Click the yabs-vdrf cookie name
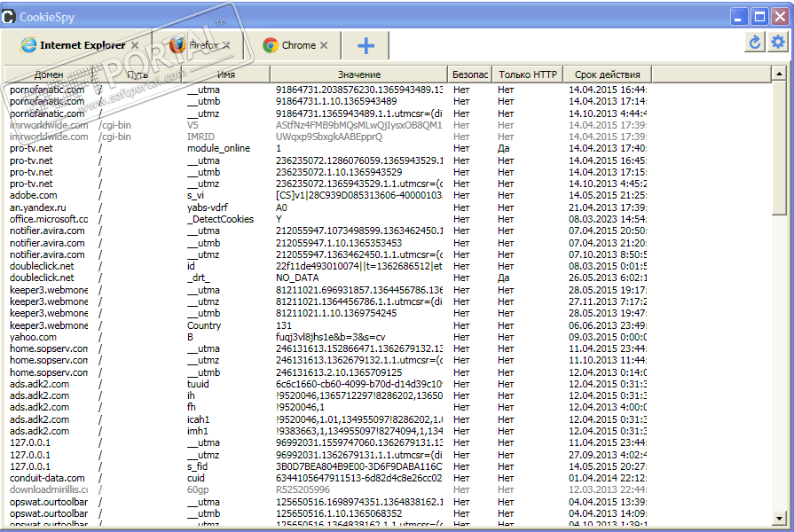The height and width of the screenshot is (532, 794). (207, 207)
